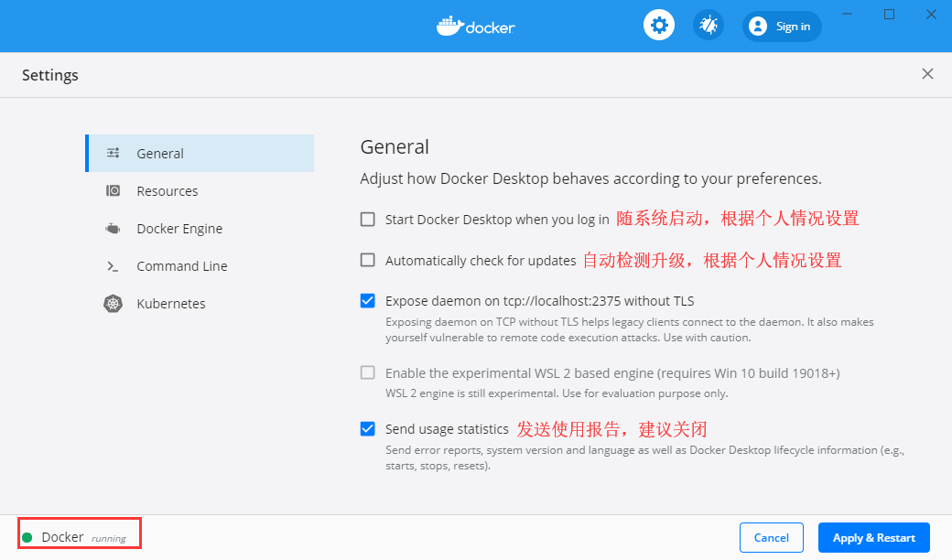Click the Kubernetes wheel icon
This screenshot has width=952, height=560.
(113, 304)
